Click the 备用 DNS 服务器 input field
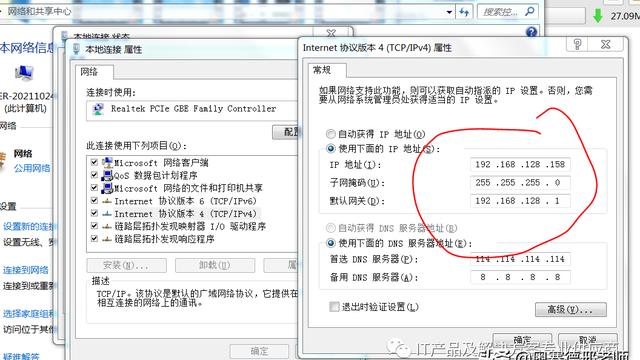Image resolution: width=640 pixels, height=360 pixels. (x=520, y=278)
